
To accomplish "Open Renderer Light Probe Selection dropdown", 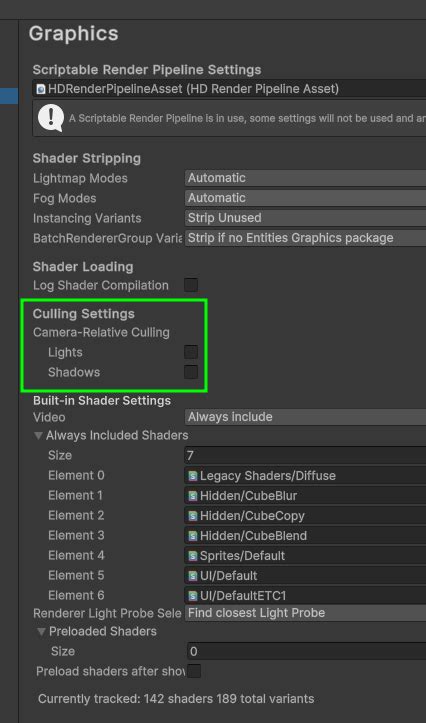I will 305,613.
